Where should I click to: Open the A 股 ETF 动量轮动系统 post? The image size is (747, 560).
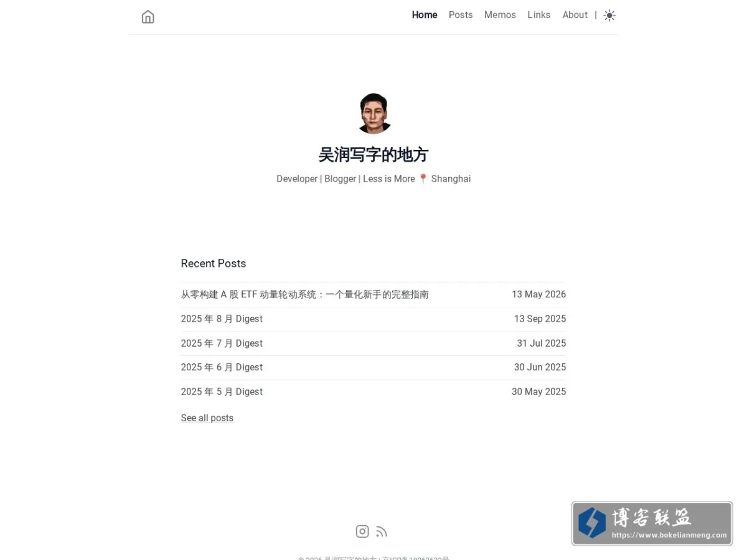[304, 294]
